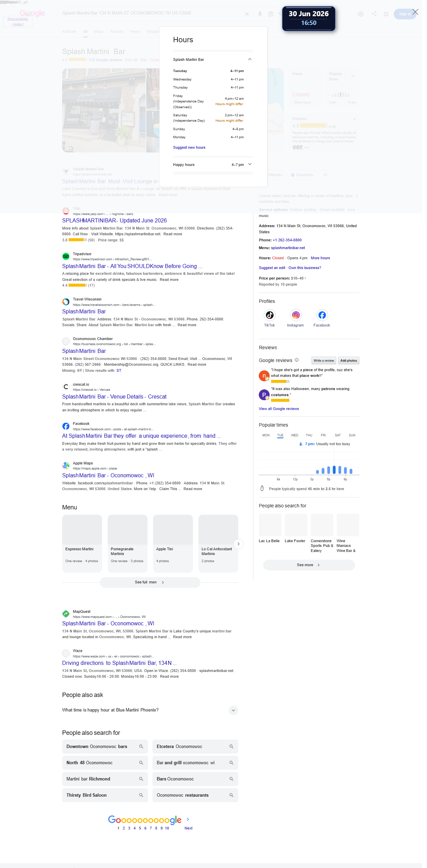Click See more under People also search
The image size is (427, 868).
click(309, 565)
